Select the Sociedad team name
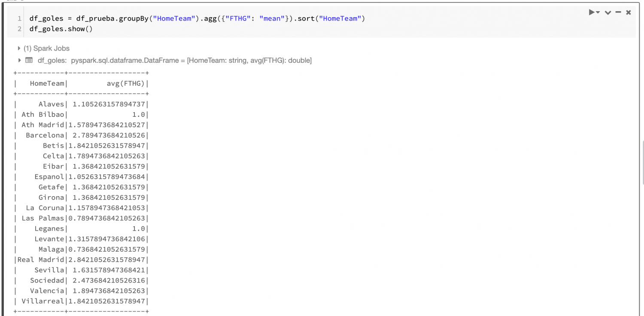The width and height of the screenshot is (644, 316). [x=47, y=281]
